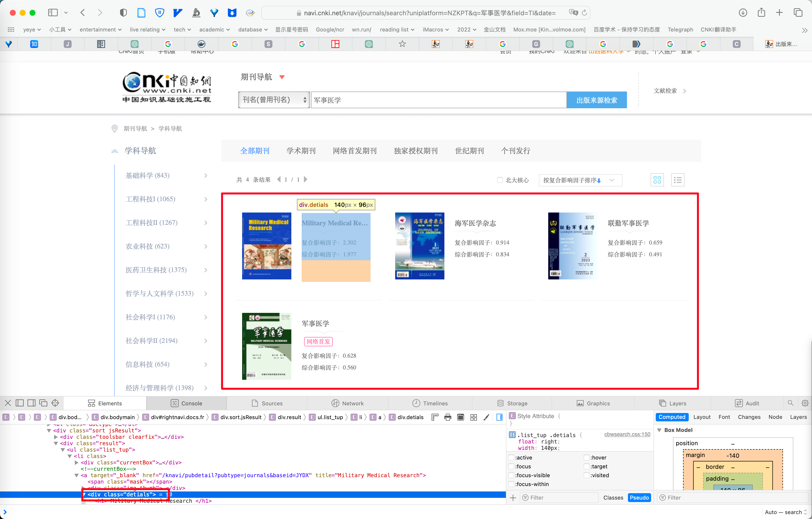This screenshot has height=519, width=812.
Task: Click Safari downloads icon in toolbar
Action: click(743, 13)
